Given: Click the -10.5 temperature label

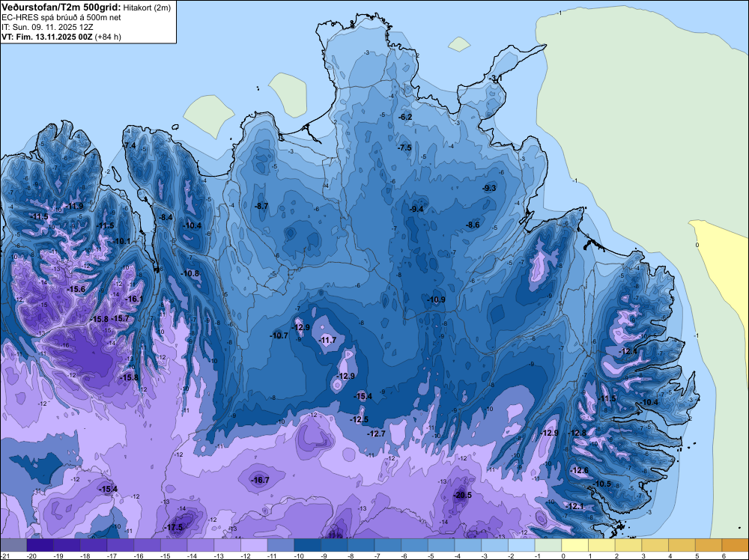Looking at the screenshot, I should pyautogui.click(x=602, y=484).
